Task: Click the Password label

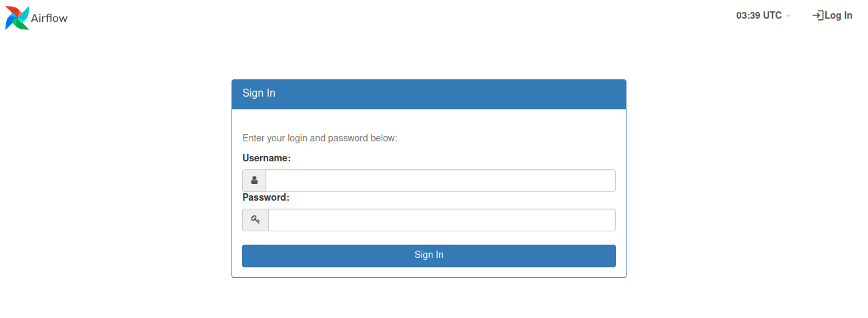Action: point(266,197)
